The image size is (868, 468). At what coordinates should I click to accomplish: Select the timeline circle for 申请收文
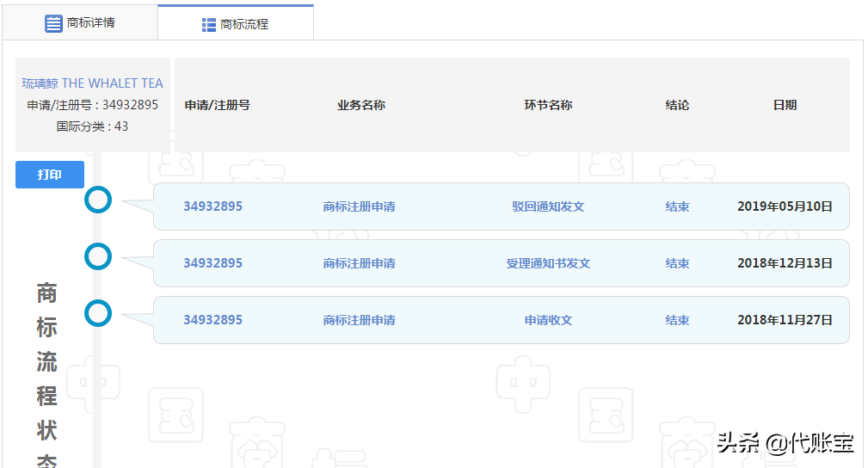(x=98, y=313)
